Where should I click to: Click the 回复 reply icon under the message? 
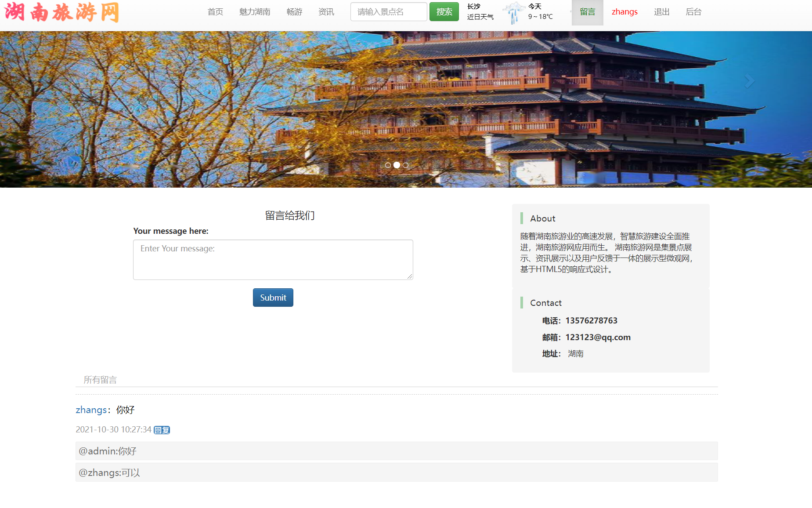(162, 430)
